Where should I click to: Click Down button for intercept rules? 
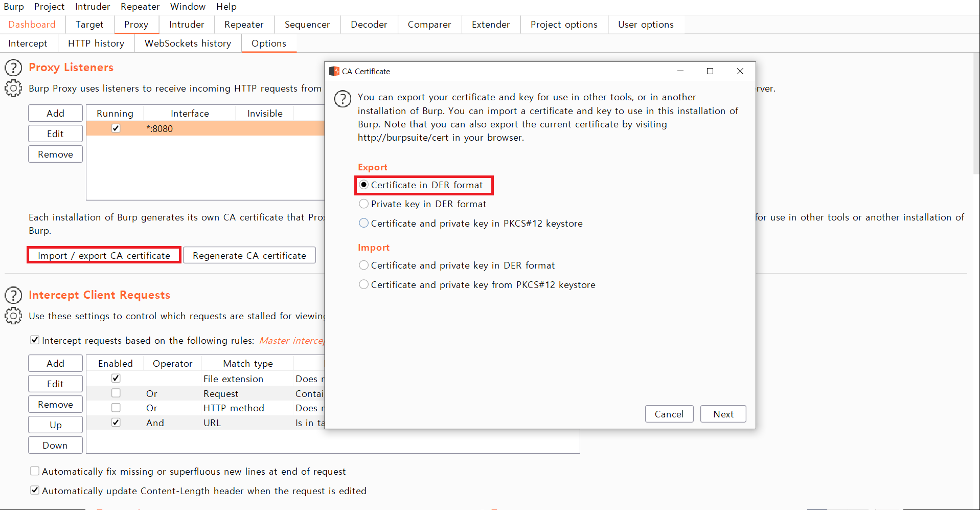[55, 445]
